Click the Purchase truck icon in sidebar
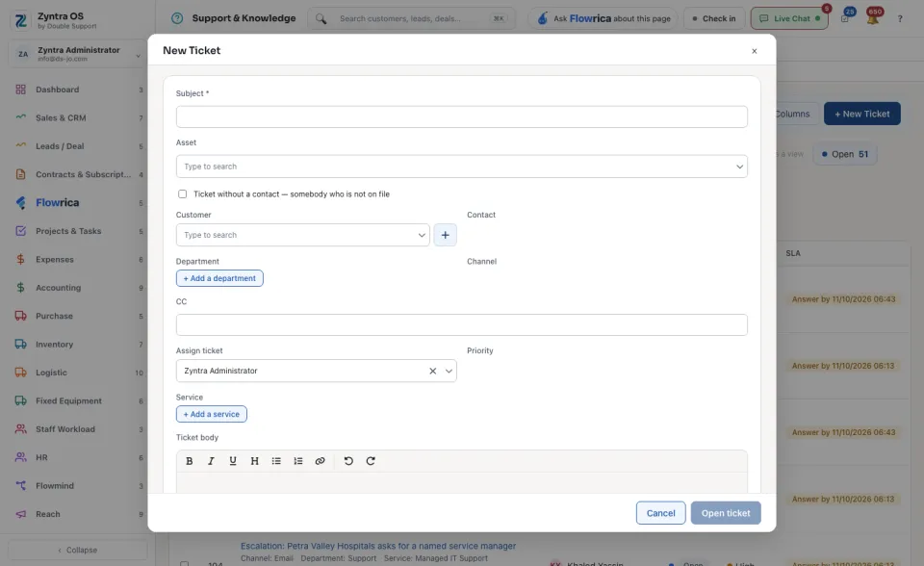Viewport: 924px width, 566px height. click(x=20, y=316)
